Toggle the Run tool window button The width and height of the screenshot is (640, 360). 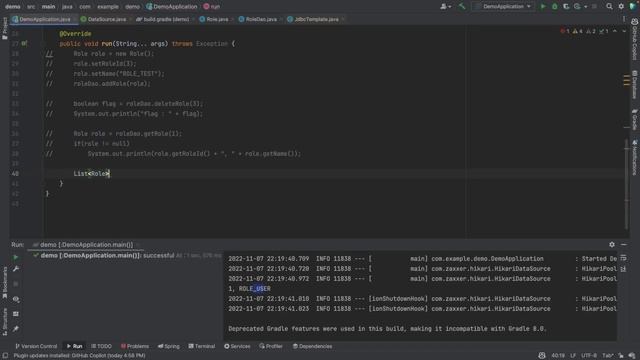75,346
